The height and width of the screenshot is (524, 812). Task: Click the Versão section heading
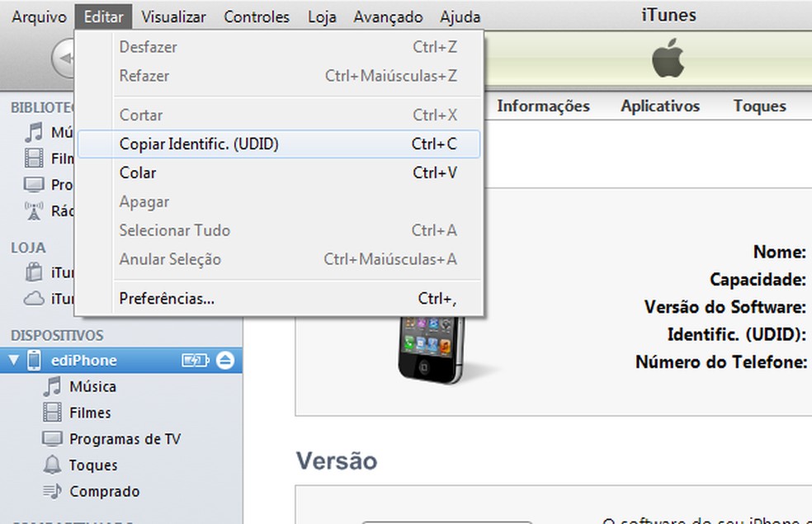pyautogui.click(x=337, y=460)
